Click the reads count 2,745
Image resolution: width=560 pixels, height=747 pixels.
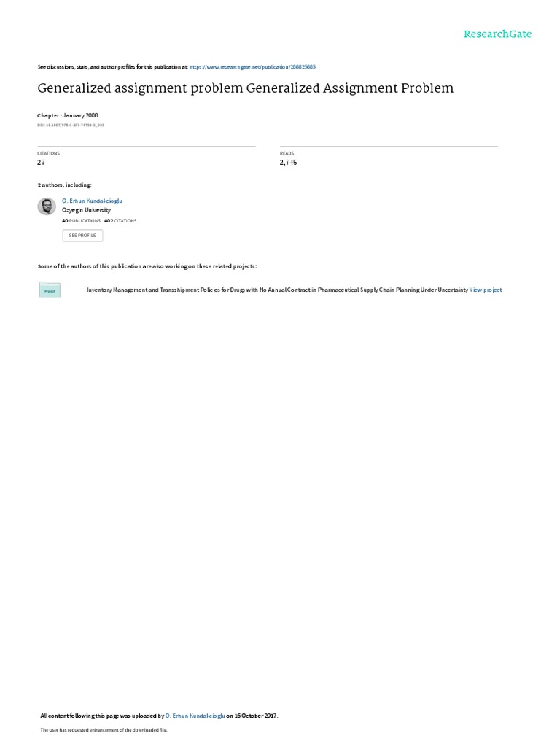288,163
